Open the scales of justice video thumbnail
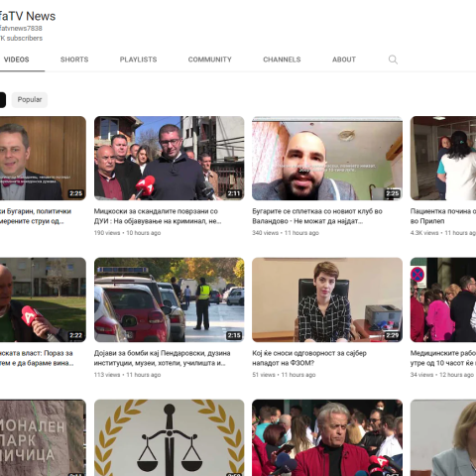The width and height of the screenshot is (476, 476). (x=170, y=437)
